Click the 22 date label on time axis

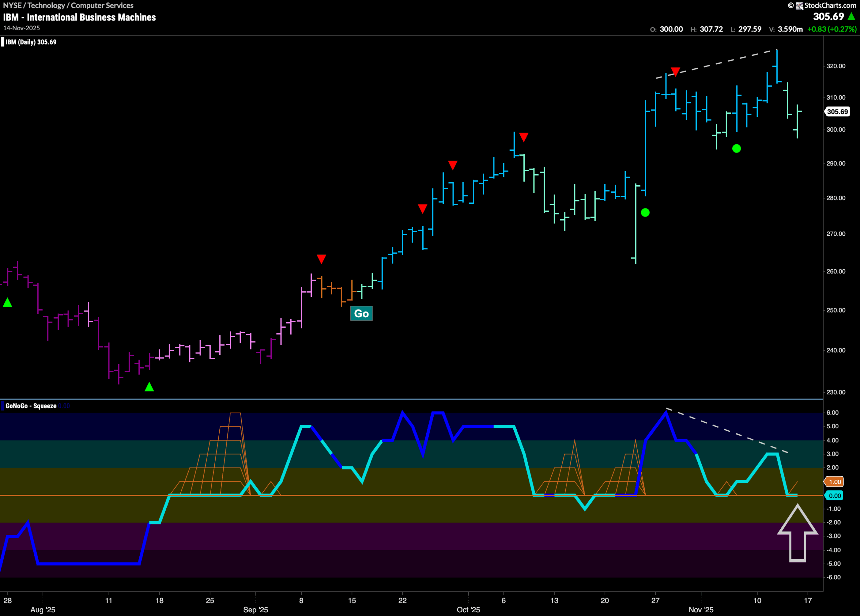click(x=402, y=601)
